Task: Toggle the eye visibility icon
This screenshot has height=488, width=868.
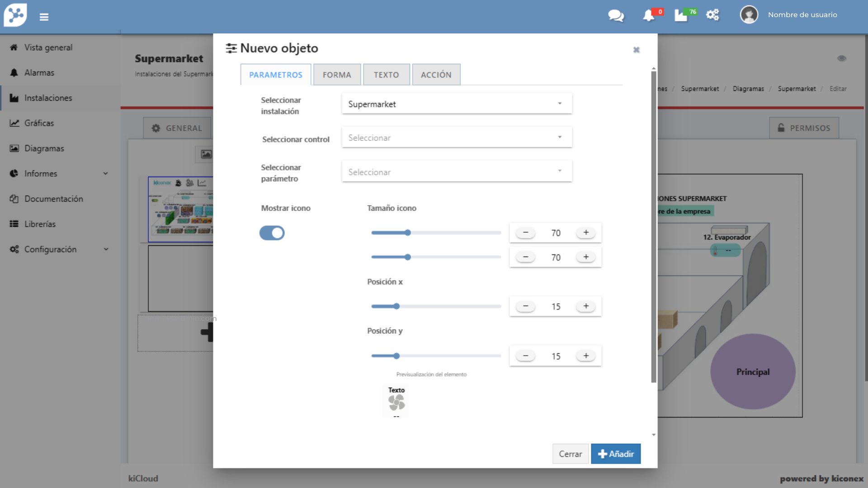Action: pos(841,58)
